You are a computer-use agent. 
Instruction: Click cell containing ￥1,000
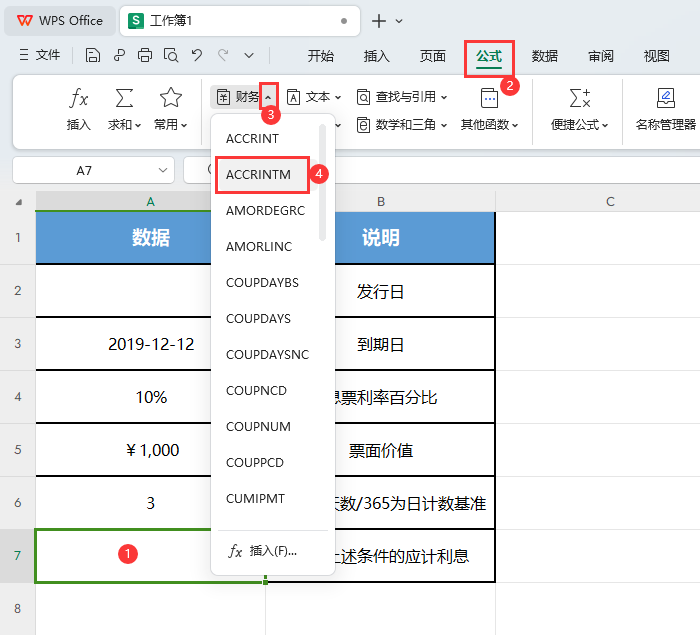150,450
